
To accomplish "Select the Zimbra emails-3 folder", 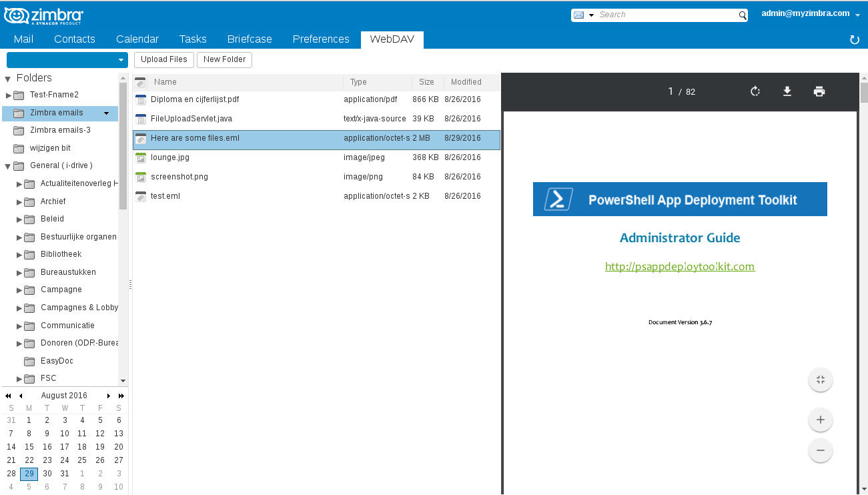I will pos(60,130).
